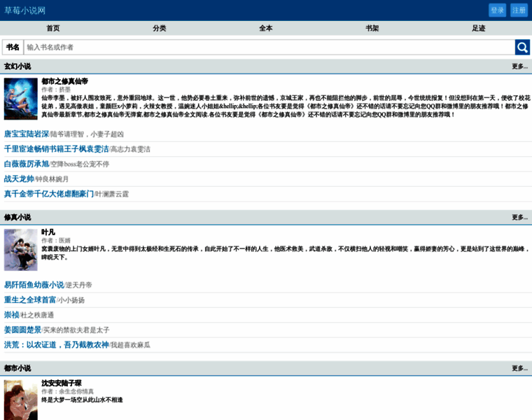
Task: Open the novel 洪荒：以农证道，吾乃截教农神
Action: (56, 344)
